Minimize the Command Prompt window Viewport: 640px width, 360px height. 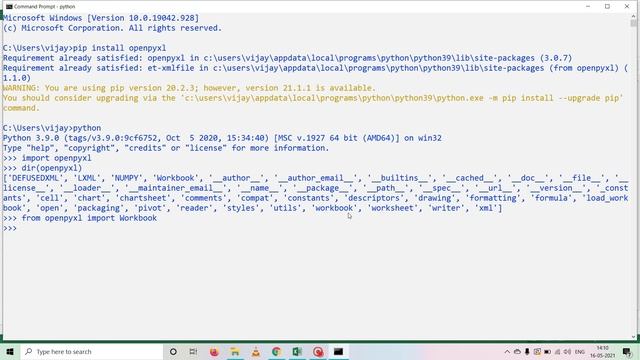(588, 7)
